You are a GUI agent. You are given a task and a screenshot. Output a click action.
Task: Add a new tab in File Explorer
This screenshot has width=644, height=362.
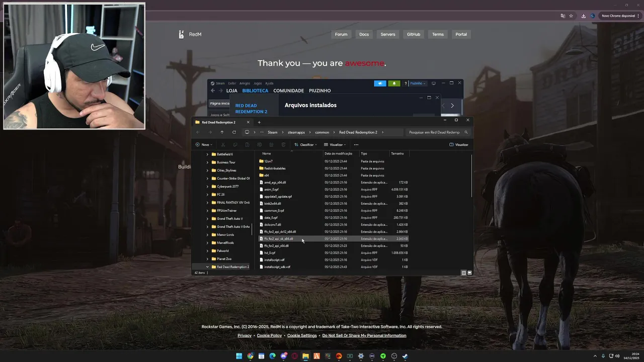[x=259, y=122]
